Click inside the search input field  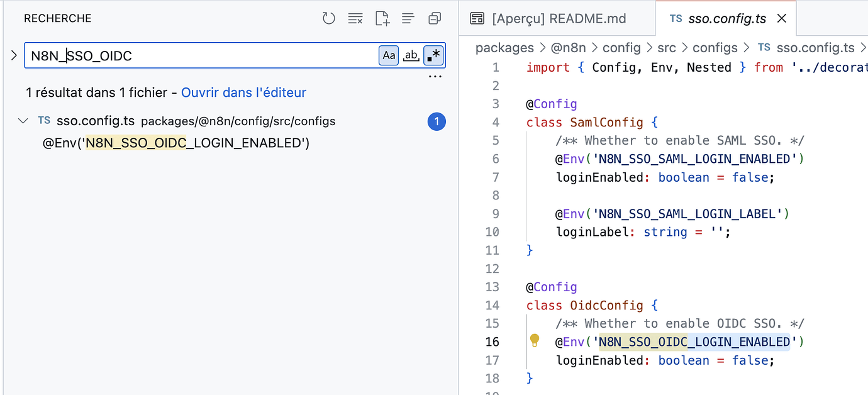coord(189,55)
